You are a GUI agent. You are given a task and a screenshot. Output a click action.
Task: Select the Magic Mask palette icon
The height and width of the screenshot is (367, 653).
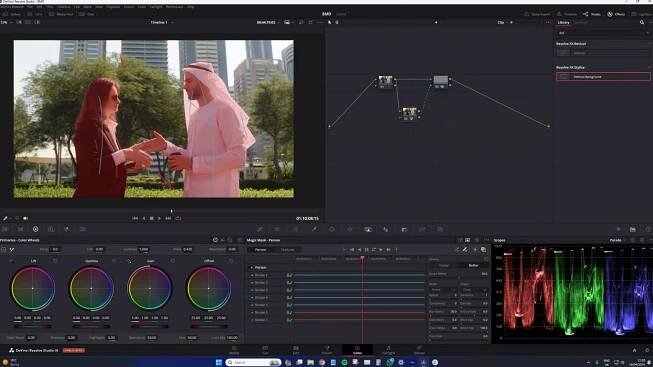[x=368, y=229]
